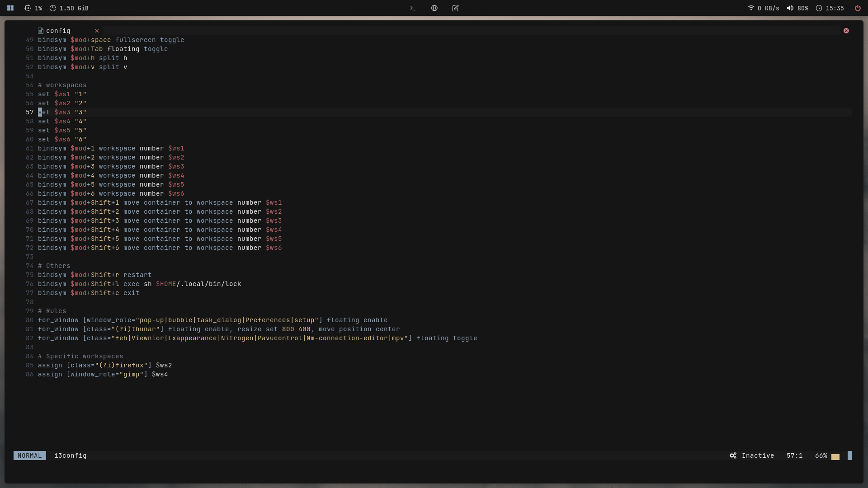This screenshot has height=488, width=868.
Task: Click the $mod+6 workspace number line
Action: point(111,193)
